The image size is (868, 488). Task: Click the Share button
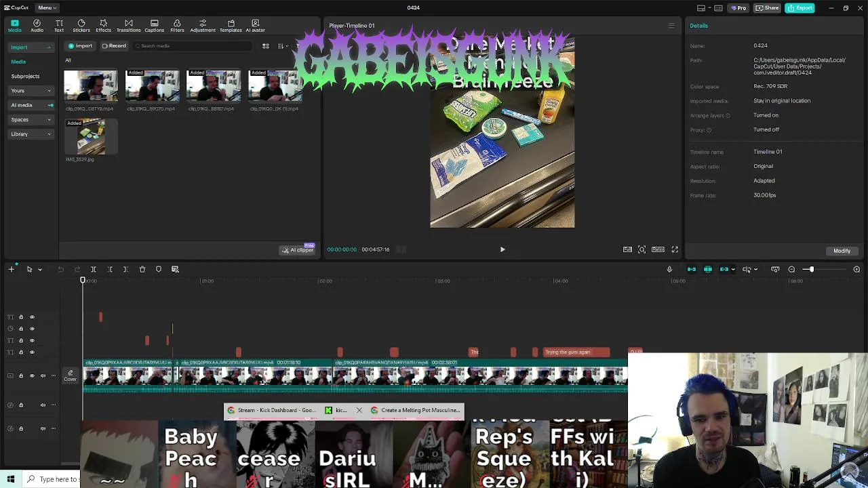pos(768,7)
